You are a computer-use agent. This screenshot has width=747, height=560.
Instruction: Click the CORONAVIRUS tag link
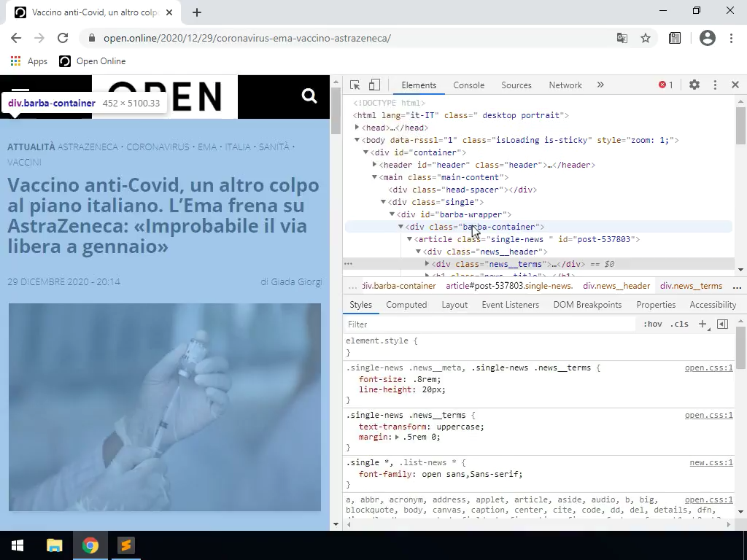158,147
